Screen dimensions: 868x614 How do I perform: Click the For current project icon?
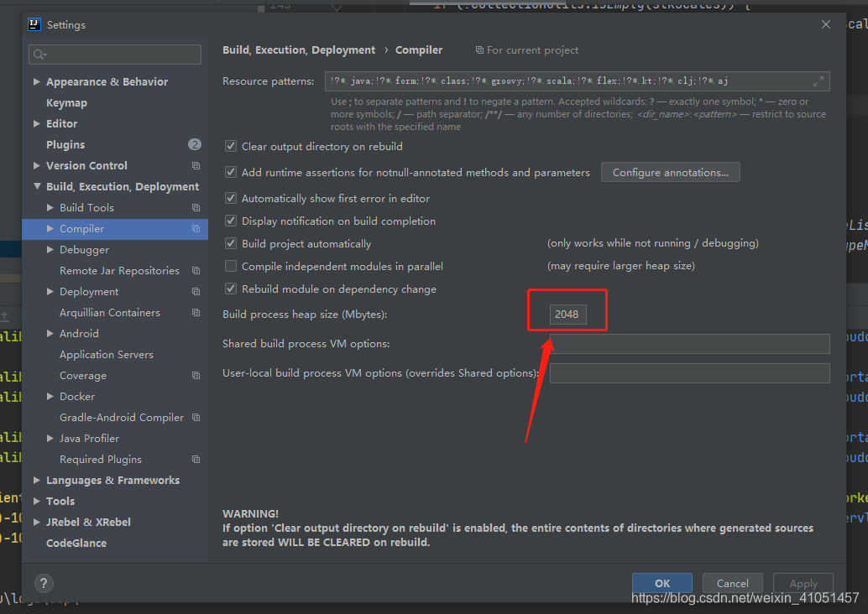coord(479,50)
